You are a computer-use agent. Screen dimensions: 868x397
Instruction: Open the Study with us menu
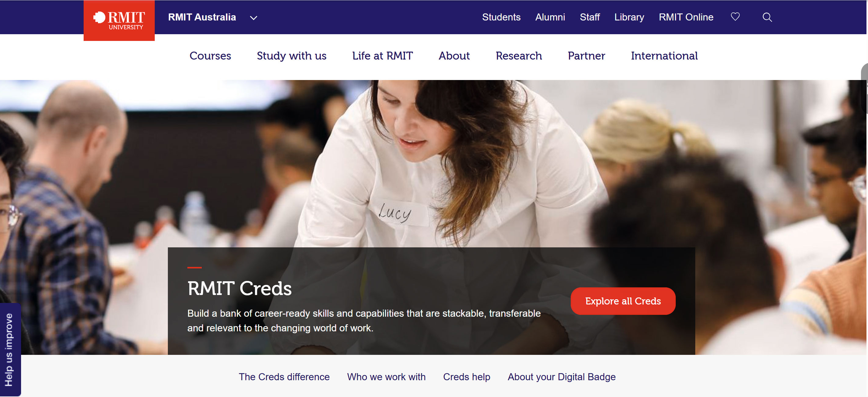point(291,56)
